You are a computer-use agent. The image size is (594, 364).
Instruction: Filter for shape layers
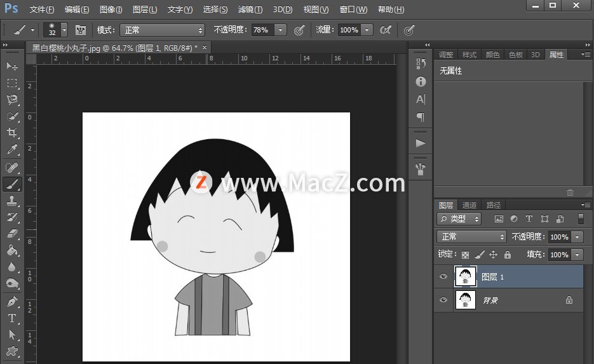[544, 219]
